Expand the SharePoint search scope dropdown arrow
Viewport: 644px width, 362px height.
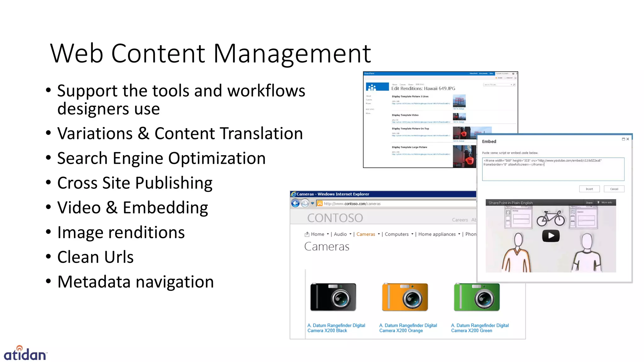[x=511, y=85]
